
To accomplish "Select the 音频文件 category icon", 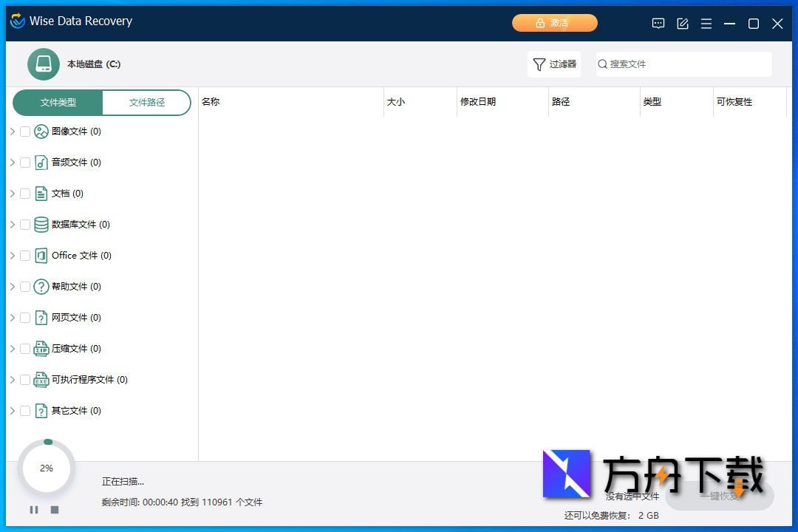I will (41, 162).
